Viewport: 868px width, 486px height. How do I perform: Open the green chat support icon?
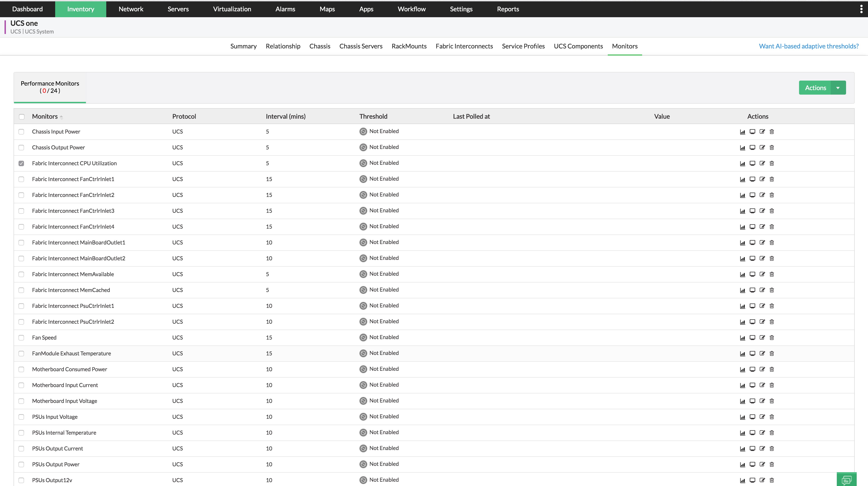[846, 479]
